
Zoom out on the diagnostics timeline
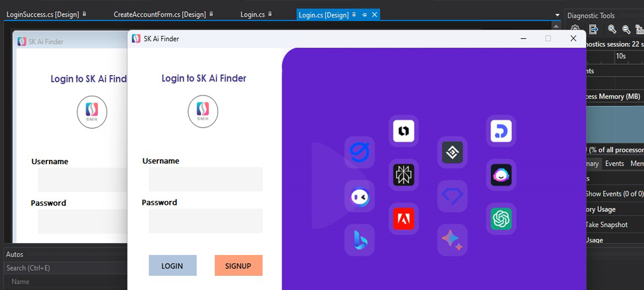pyautogui.click(x=626, y=29)
